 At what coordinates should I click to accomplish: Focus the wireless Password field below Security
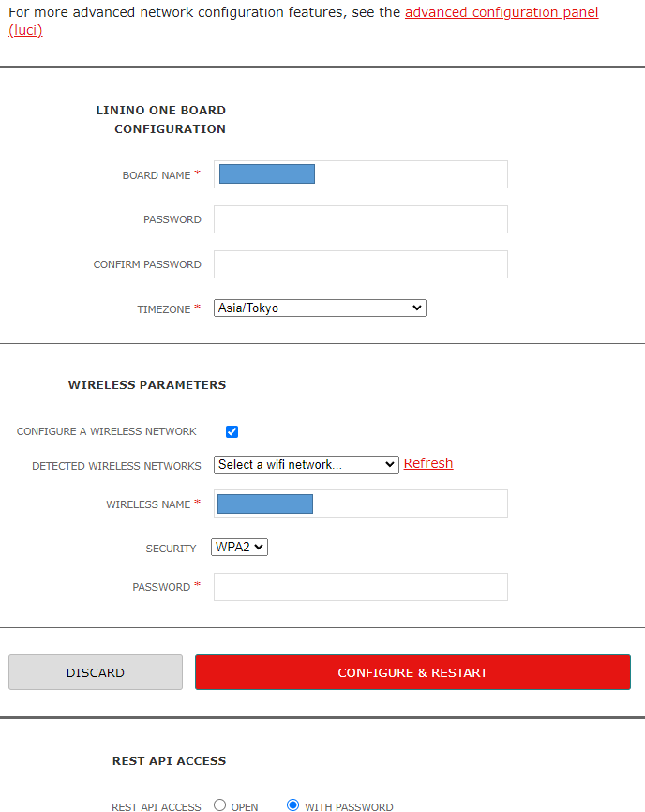pyautogui.click(x=361, y=587)
